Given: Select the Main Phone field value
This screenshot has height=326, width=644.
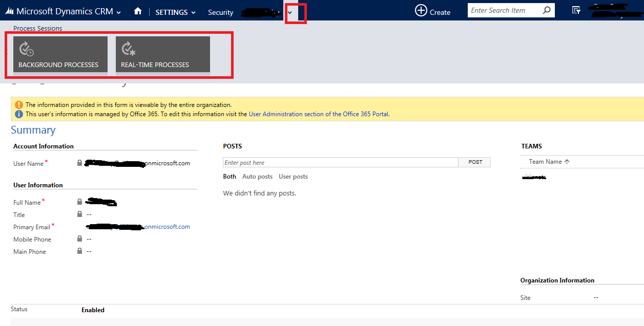Looking at the screenshot, I should pos(89,251).
